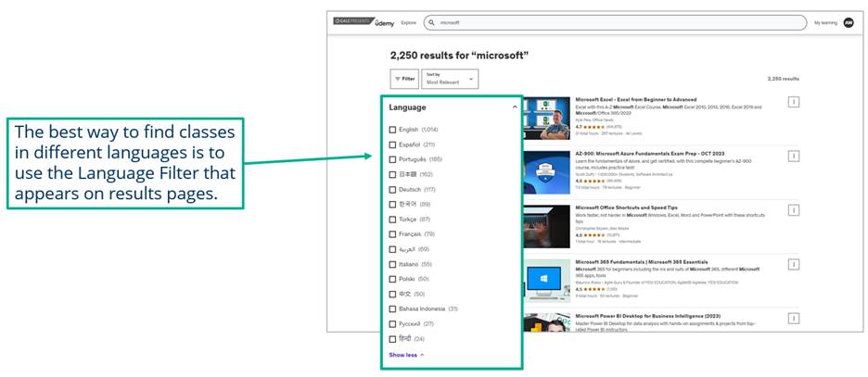Screen dimensions: 868x377
Task: Click Show less under language list
Action: 406,355
